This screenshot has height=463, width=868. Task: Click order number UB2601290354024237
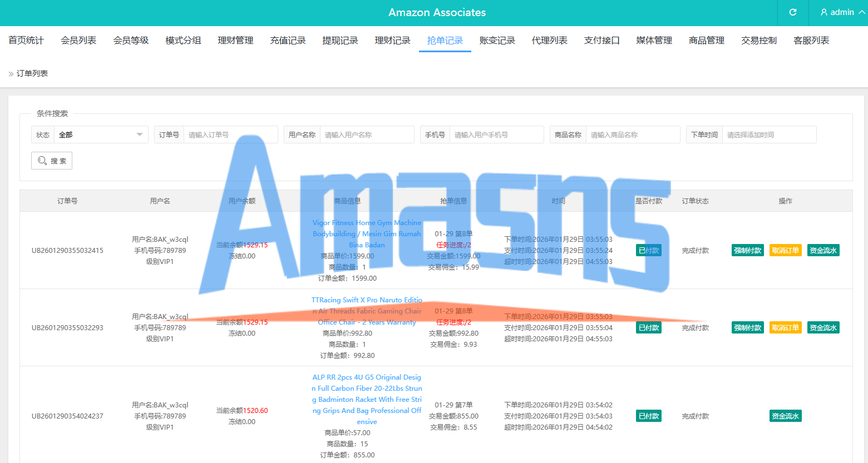point(67,416)
